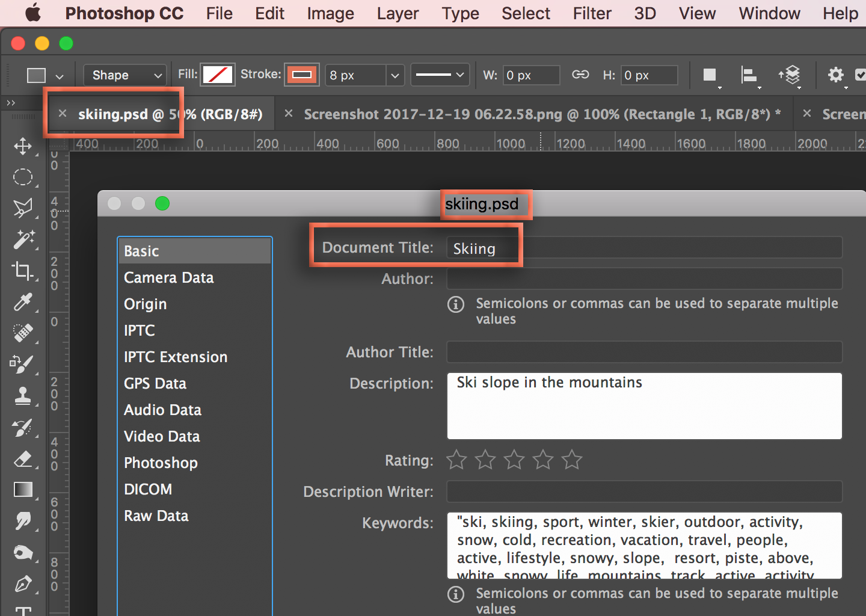
Task: Select the Origin category
Action: tap(195, 304)
